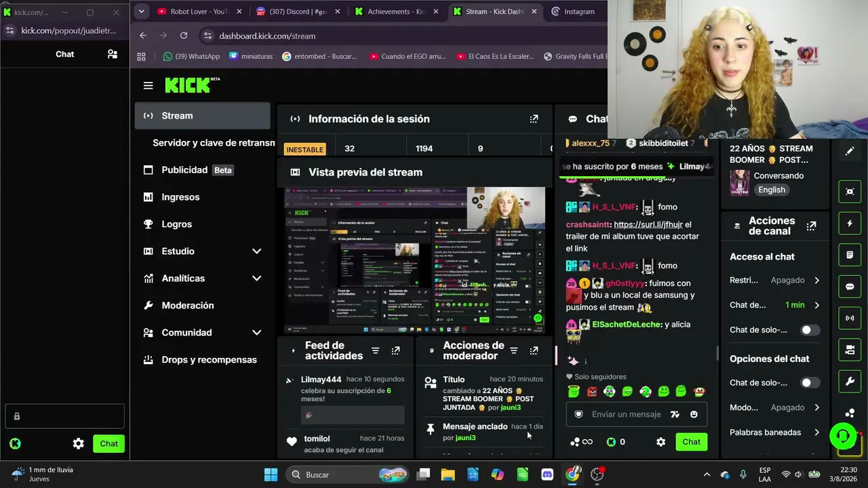Open the user list icon in the popout chat window
This screenshot has height=488, width=868.
[113, 54]
